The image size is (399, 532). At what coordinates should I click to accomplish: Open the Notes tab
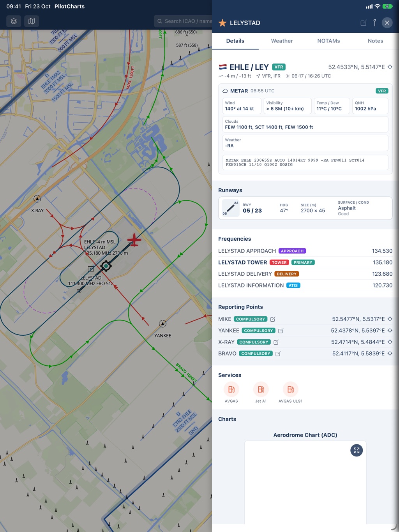tap(376, 41)
